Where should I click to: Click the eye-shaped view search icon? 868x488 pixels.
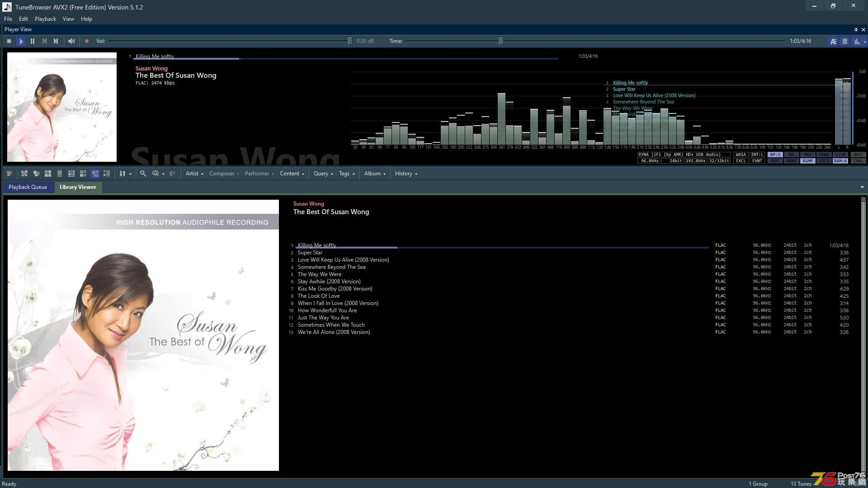(156, 174)
